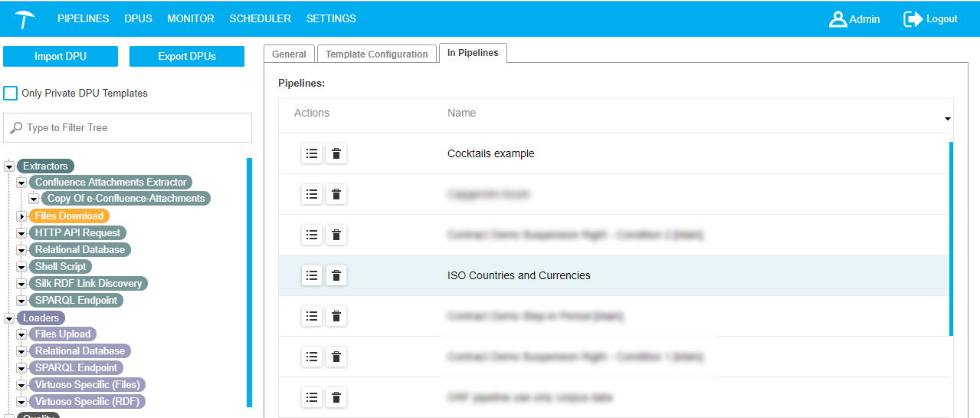
Task: Click the UnifiedViews logo icon
Action: 25,19
